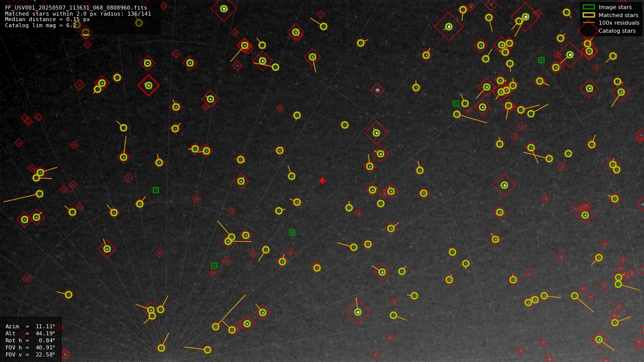Click the 'Alt = 44.19°' readout
Viewport: 644px width, 362px height.
tap(30, 333)
